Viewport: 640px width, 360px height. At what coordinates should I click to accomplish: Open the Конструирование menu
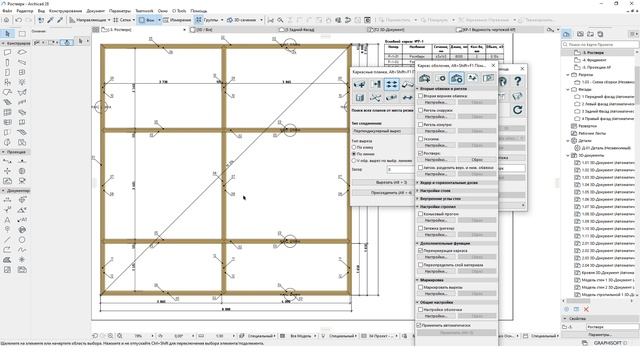click(65, 11)
